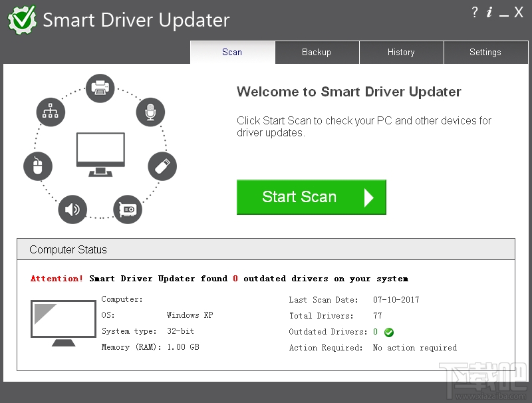Click the USB flash drive icon

click(162, 166)
